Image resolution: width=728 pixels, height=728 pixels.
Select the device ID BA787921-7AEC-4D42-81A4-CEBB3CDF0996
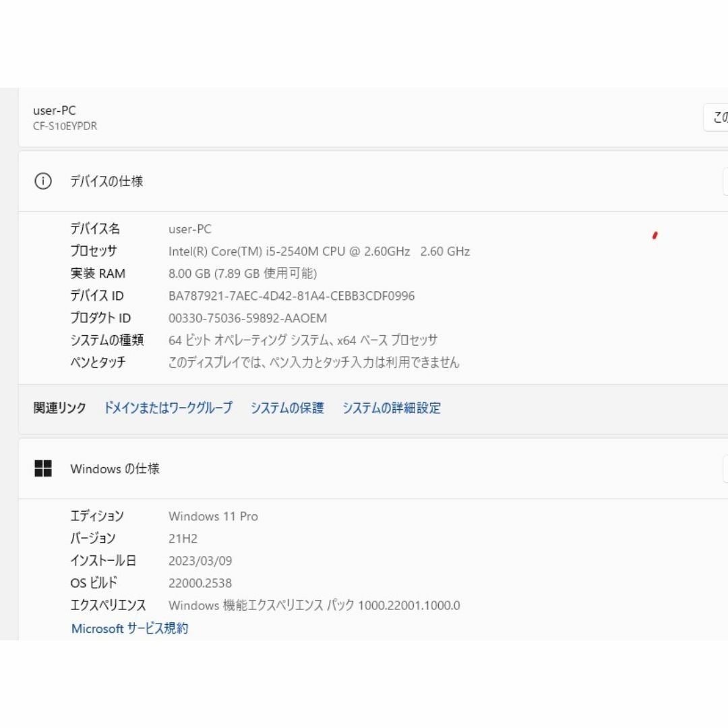point(292,296)
